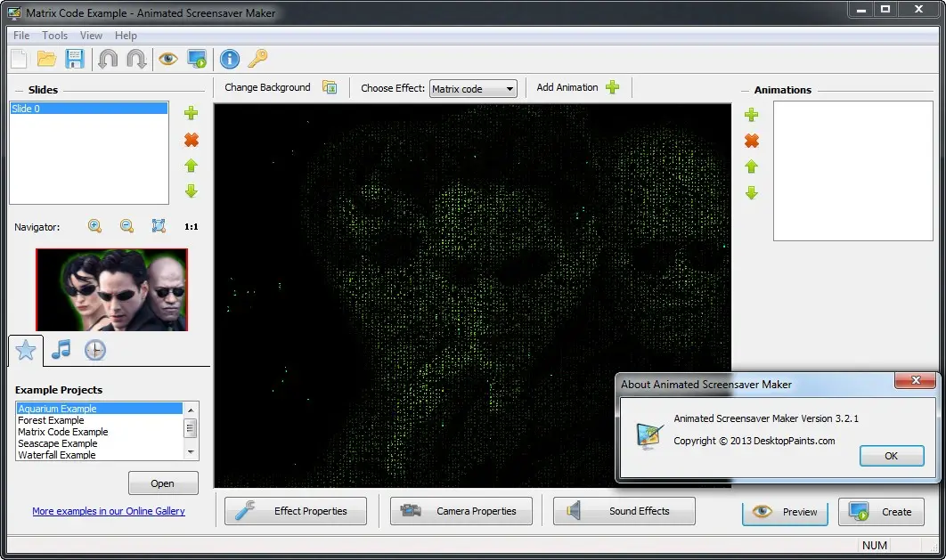Click the Example Projects list scroll down arrow
The height and width of the screenshot is (560, 946).
click(x=191, y=452)
